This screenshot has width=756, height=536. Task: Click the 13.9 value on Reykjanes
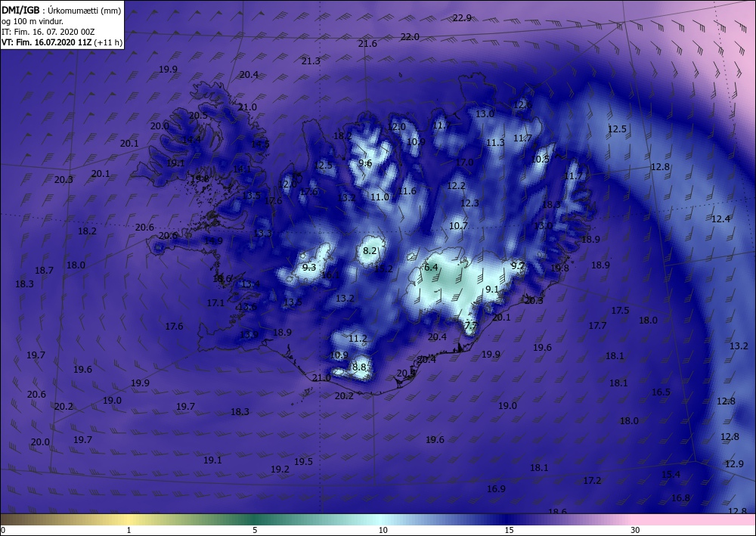[249, 334]
